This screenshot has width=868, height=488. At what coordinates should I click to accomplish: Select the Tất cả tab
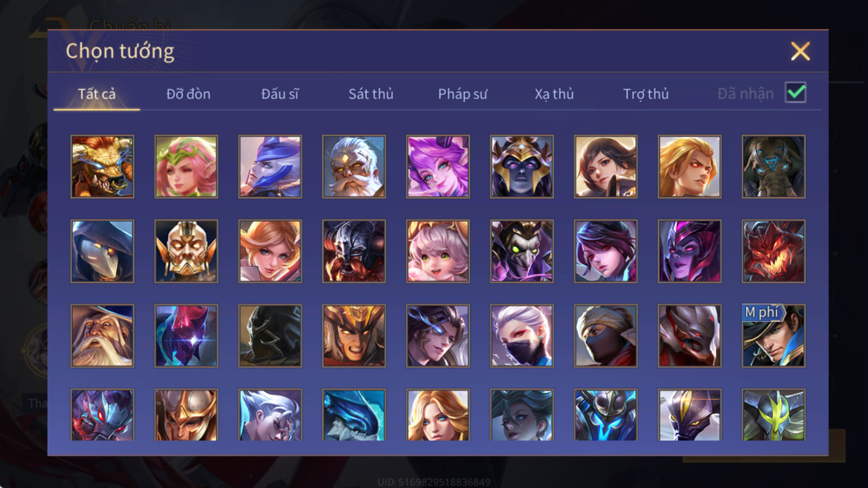click(97, 94)
